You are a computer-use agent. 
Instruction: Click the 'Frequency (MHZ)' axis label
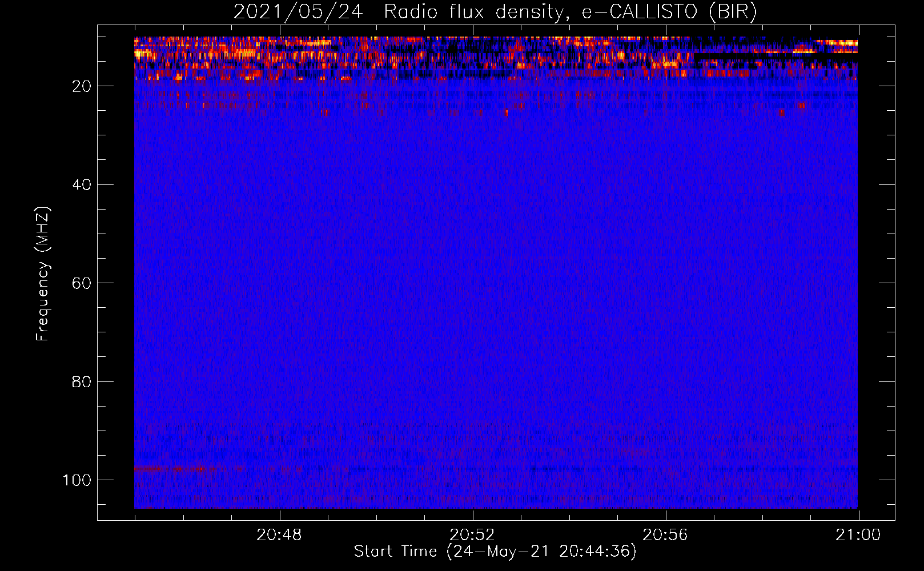43,274
